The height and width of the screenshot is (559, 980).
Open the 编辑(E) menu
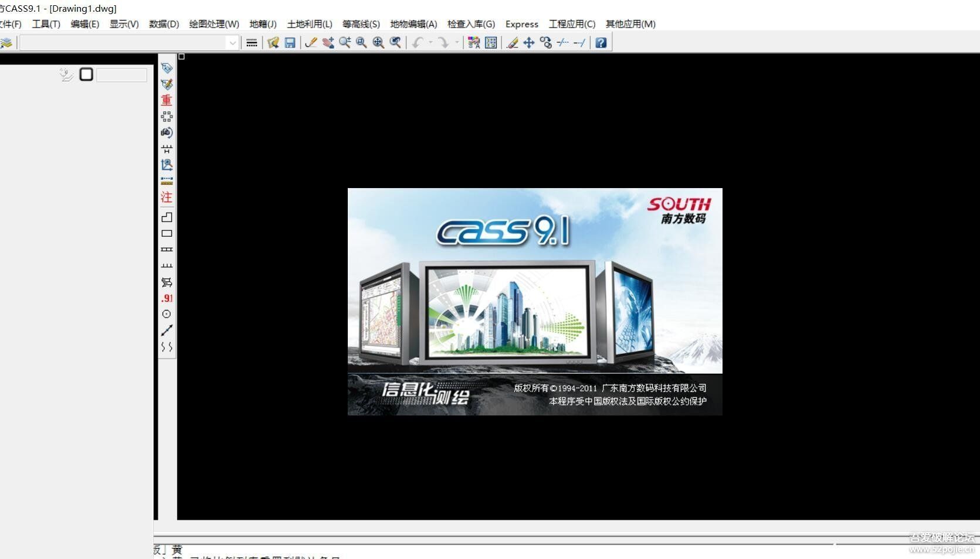85,24
